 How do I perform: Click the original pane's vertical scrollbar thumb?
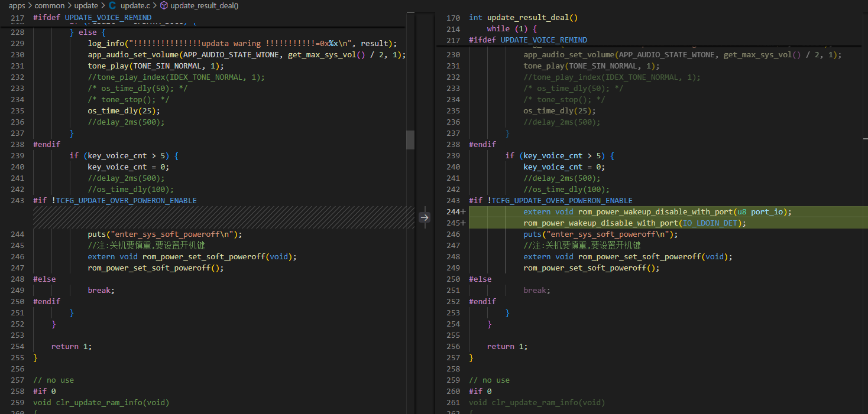click(x=410, y=140)
